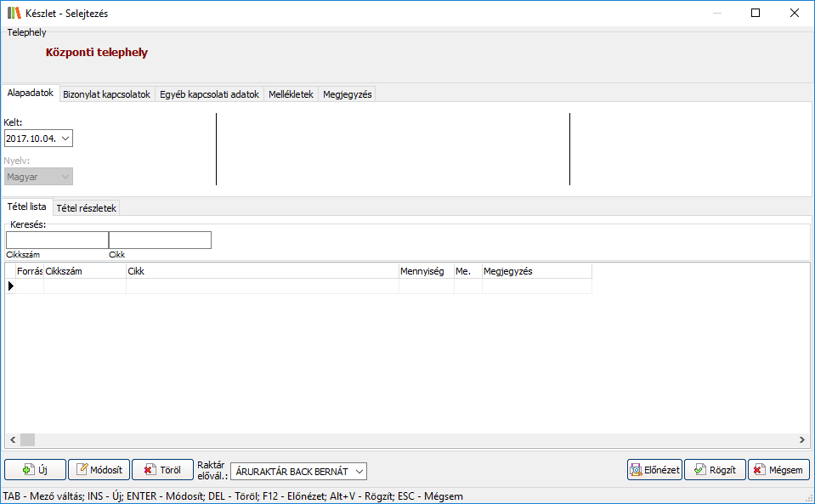
Task: Click the green checkmark icon on Rögzít
Action: coord(699,470)
